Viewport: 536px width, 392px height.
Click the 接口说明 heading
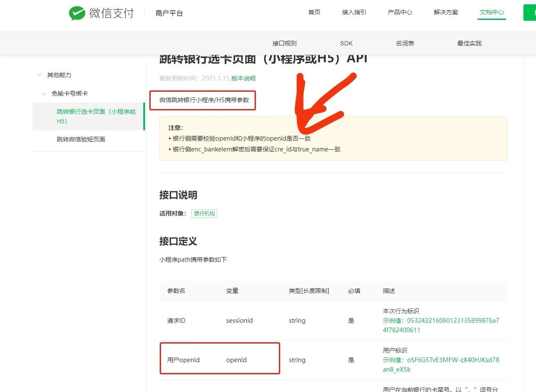178,195
